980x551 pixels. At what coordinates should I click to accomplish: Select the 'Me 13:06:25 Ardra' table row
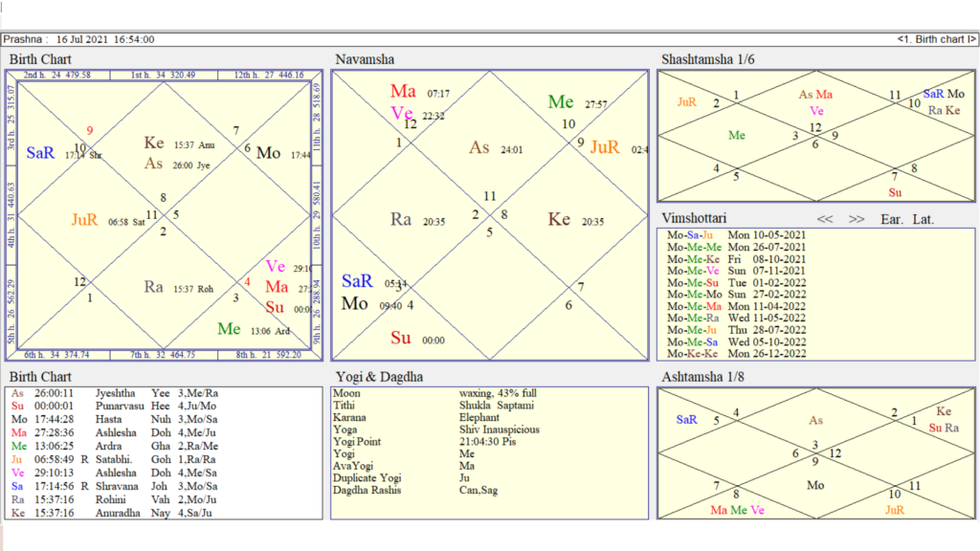pos(115,446)
